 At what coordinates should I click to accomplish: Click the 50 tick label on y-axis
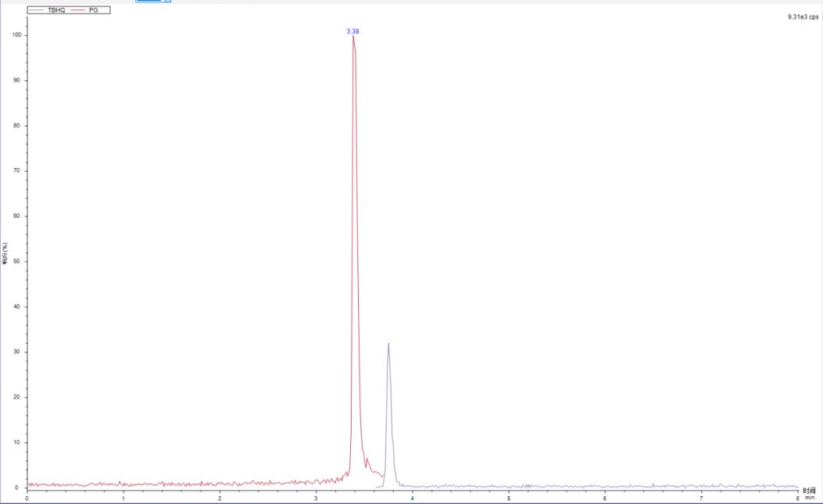click(17, 262)
